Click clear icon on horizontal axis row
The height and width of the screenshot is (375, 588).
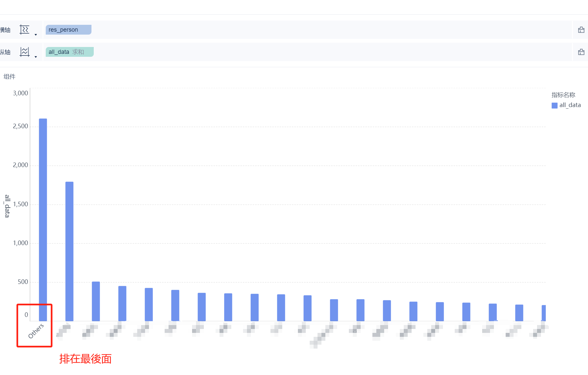click(x=581, y=30)
